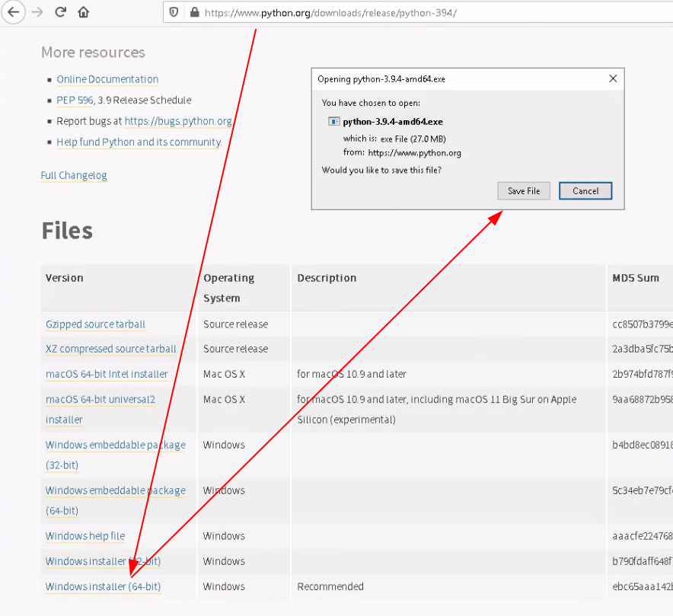This screenshot has height=616, width=673.
Task: Click the MD5 sum starting with b790fdaff648
Action: (x=642, y=561)
